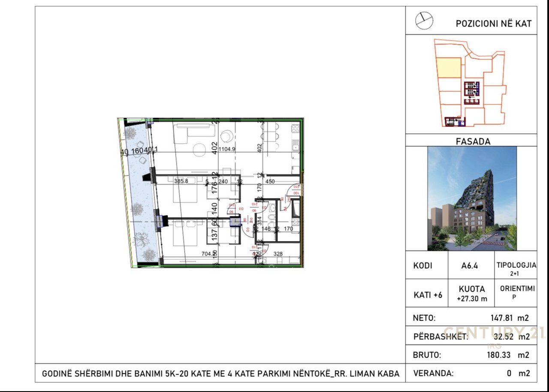549x392 pixels.
Task: Click the KUOTA +27.30 m cell
Action: coord(471,293)
